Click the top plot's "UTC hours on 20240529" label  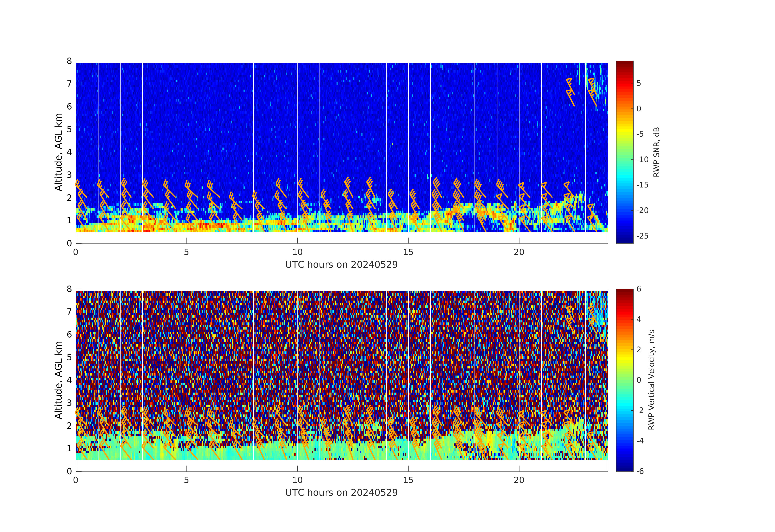[341, 265]
